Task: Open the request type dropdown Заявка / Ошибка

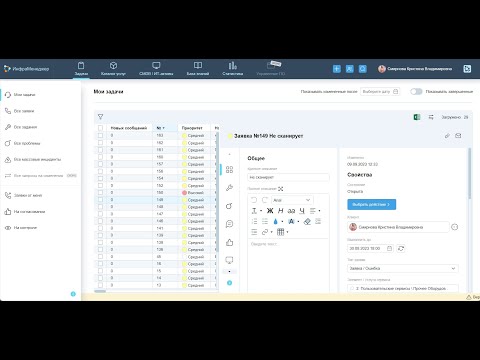Action: pyautogui.click(x=403, y=268)
